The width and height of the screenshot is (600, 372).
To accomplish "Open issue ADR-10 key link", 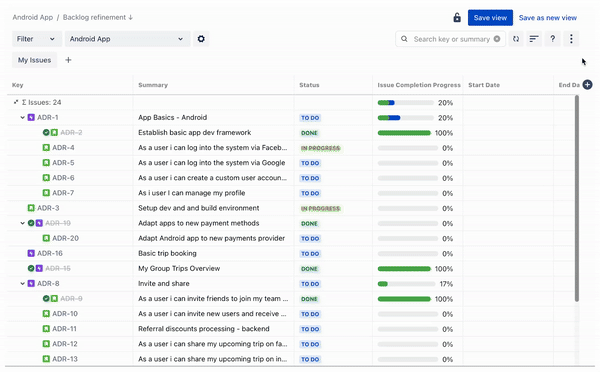I will click(65, 313).
